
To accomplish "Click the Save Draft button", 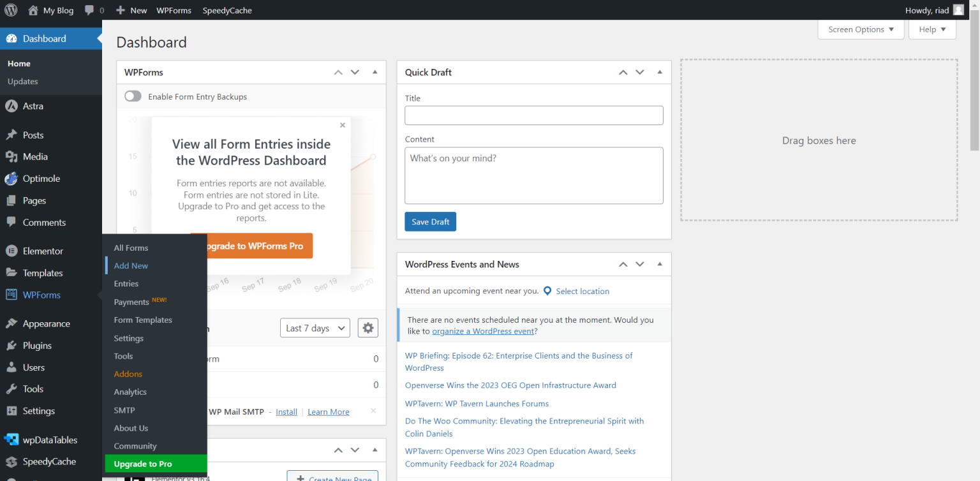I will click(430, 221).
